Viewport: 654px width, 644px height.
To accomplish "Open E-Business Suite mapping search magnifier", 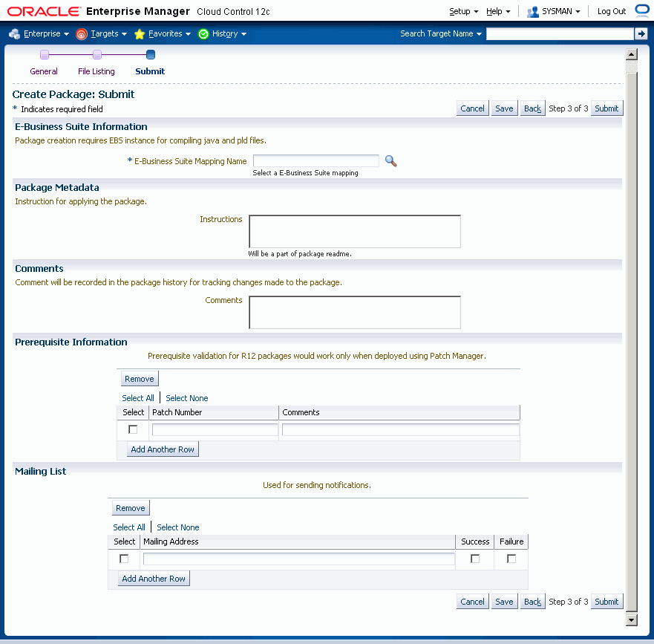I will coord(390,161).
